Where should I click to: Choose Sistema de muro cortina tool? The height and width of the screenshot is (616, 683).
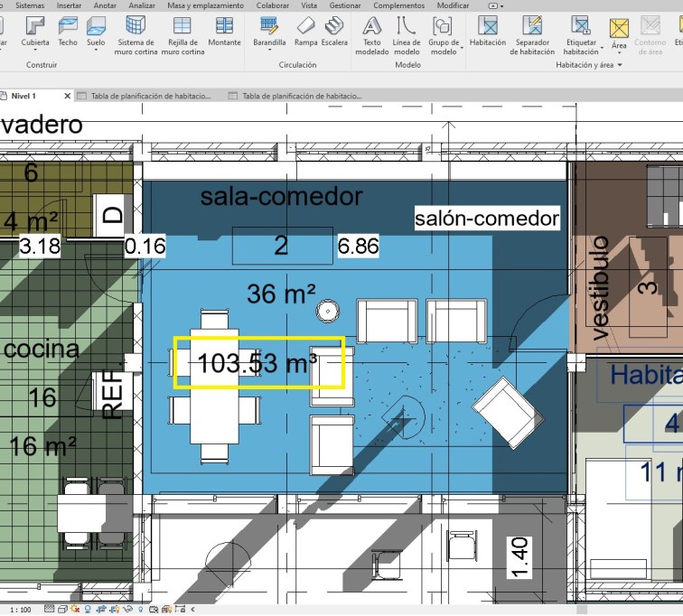coord(136,33)
